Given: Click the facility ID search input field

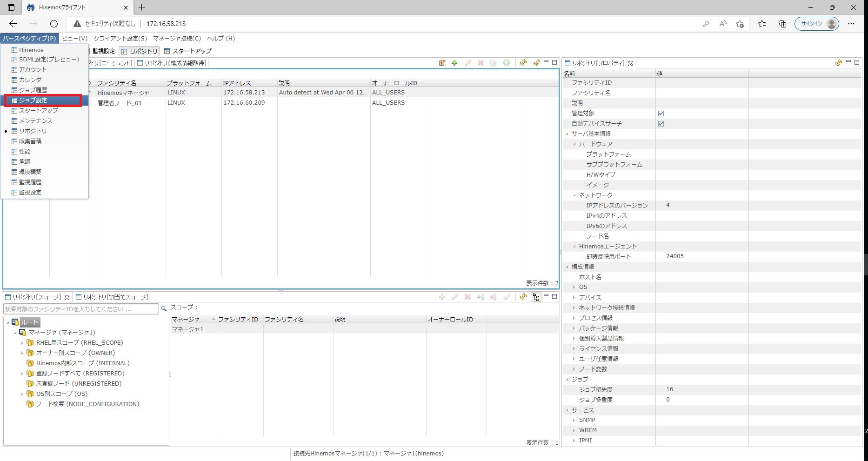Looking at the screenshot, I should [x=81, y=309].
